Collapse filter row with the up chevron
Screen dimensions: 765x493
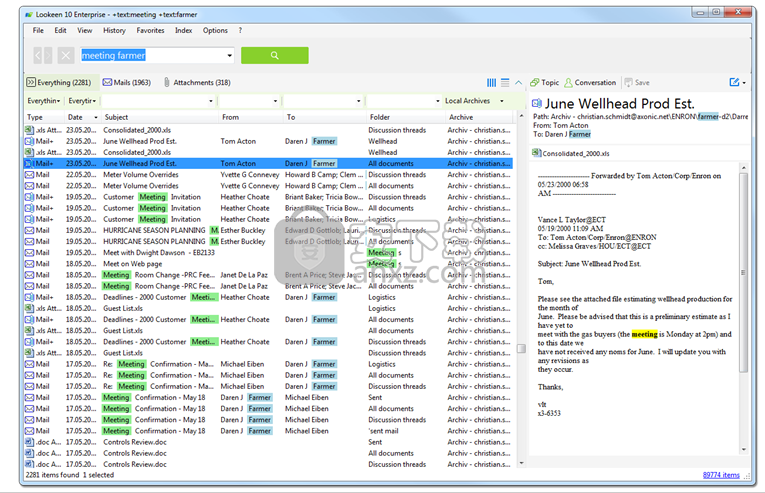[519, 82]
